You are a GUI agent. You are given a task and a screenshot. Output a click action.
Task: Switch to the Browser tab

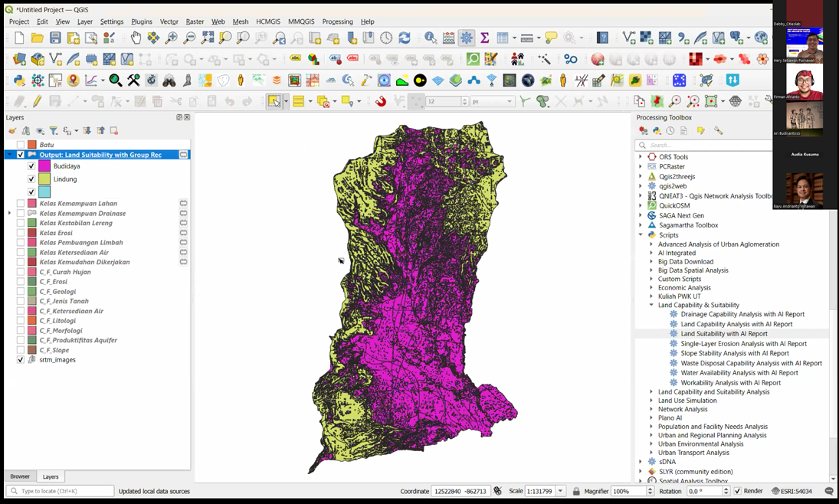[20, 476]
